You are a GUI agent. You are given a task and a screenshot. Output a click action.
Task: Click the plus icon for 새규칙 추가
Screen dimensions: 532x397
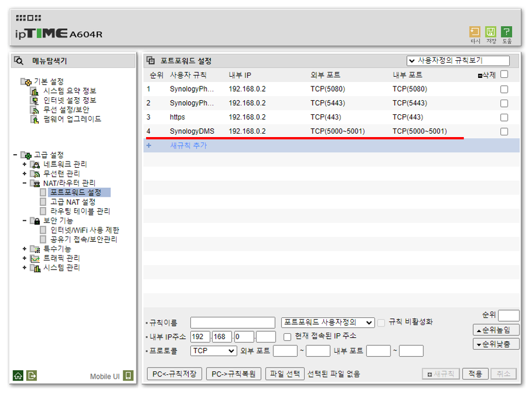[148, 146]
